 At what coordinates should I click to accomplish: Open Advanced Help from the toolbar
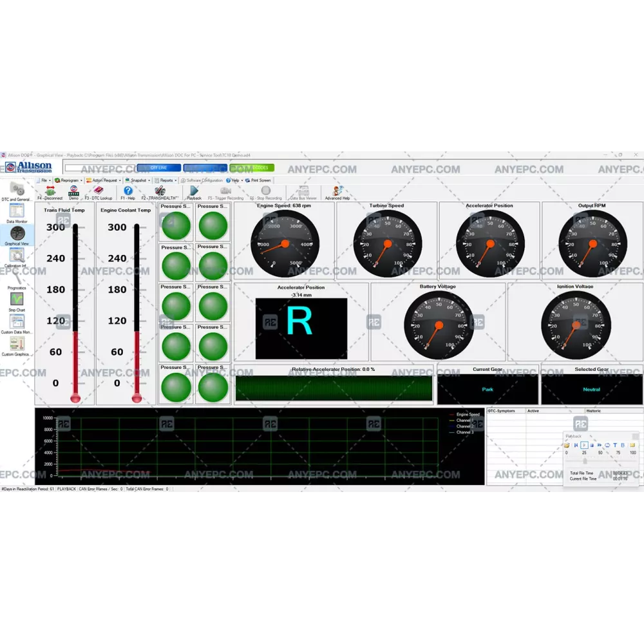coord(337,191)
